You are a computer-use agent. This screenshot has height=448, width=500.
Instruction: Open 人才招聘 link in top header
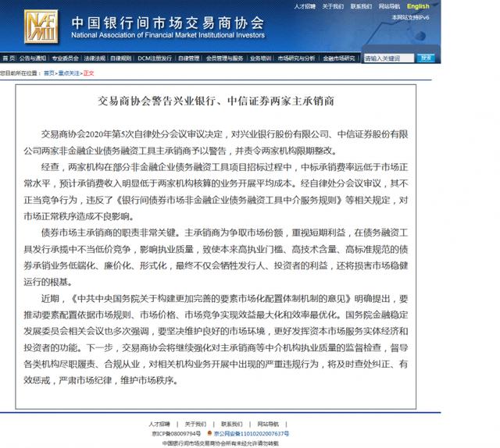click(305, 6)
